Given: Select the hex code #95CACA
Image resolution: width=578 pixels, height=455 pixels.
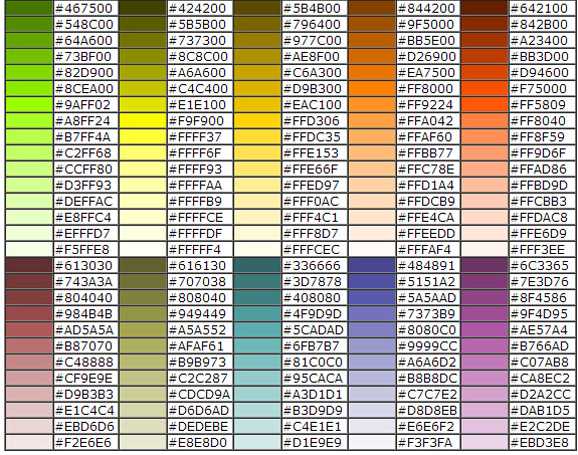Looking at the screenshot, I should tap(313, 378).
